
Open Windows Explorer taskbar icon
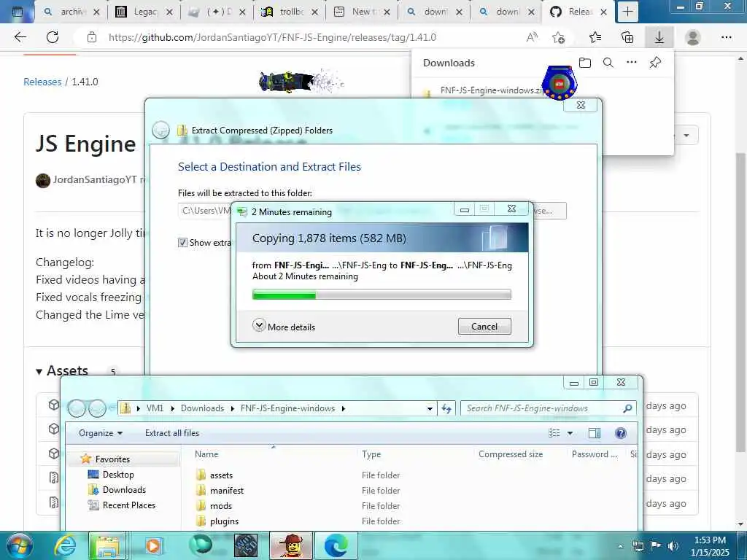(x=107, y=545)
